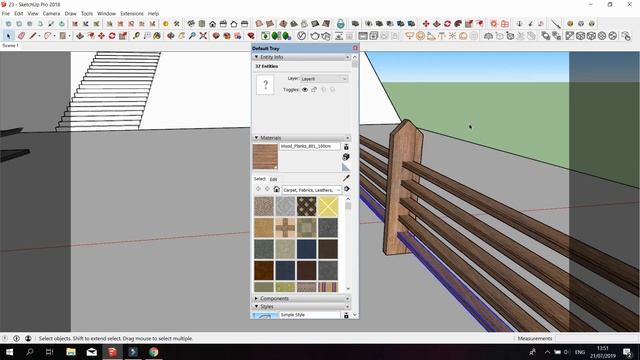The width and height of the screenshot is (640, 360).
Task: Switch to the Edit materials tab
Action: click(x=273, y=179)
